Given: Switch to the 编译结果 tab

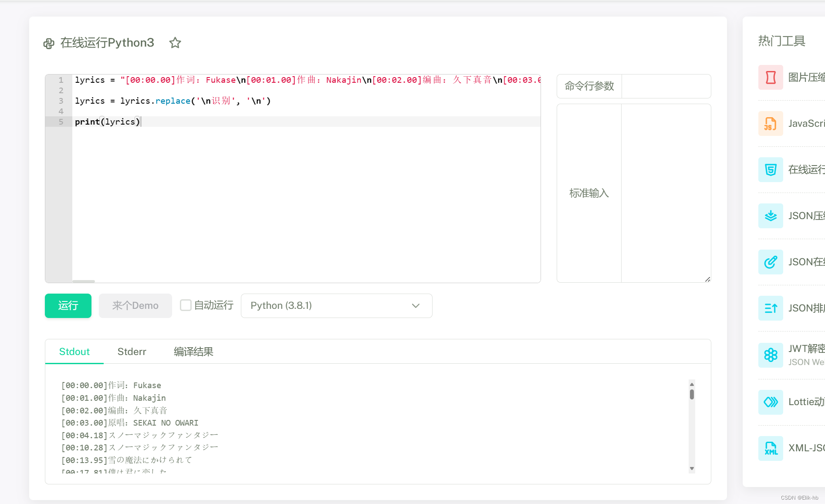Looking at the screenshot, I should click(x=193, y=352).
